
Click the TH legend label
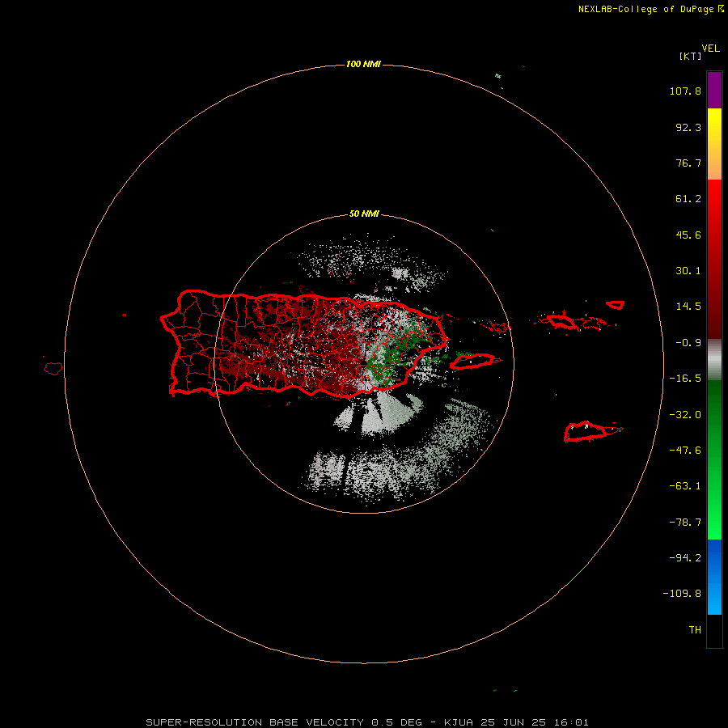[x=695, y=630]
